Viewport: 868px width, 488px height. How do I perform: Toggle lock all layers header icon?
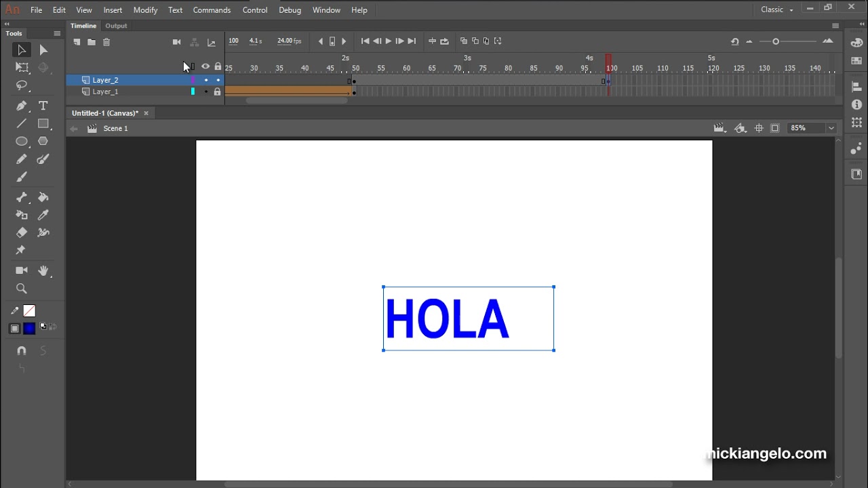pos(218,66)
